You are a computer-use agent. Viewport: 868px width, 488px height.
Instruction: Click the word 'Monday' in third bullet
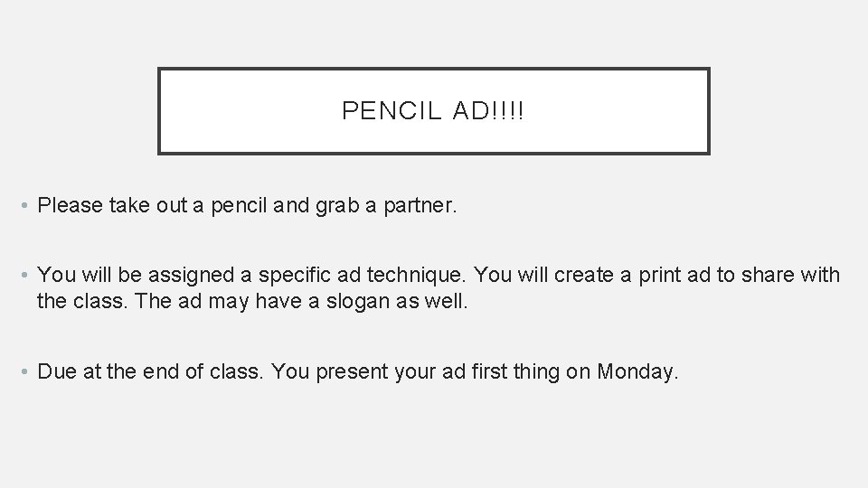pyautogui.click(x=635, y=371)
